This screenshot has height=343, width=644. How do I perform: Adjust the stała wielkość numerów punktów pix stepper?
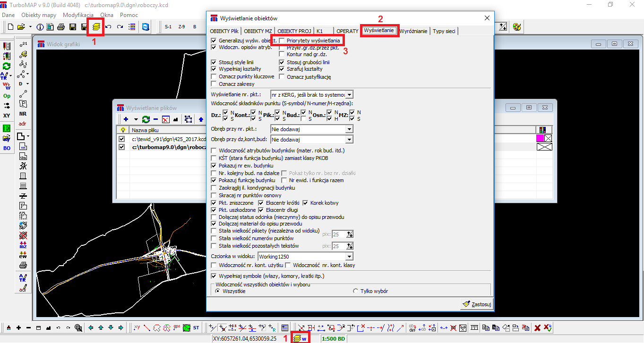pos(350,246)
